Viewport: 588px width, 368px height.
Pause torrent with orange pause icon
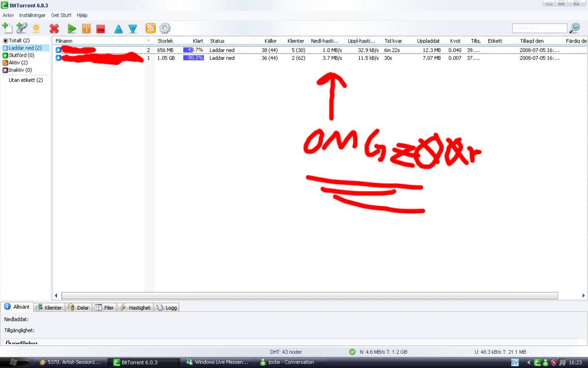coord(86,29)
